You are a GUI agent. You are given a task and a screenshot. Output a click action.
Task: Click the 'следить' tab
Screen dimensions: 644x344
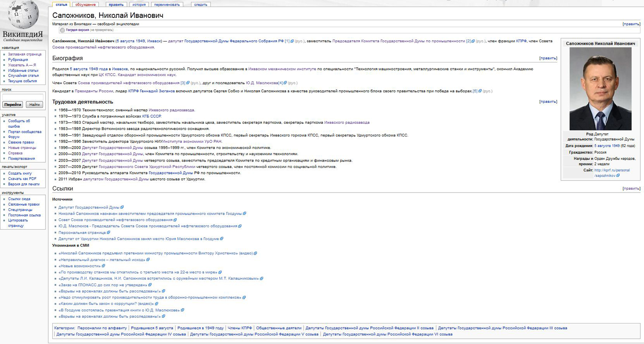tap(200, 4)
